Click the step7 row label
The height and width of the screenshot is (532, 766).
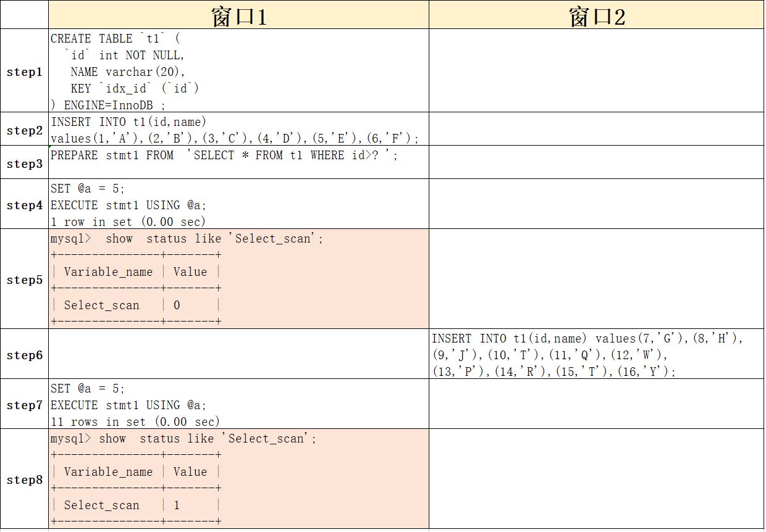pos(24,405)
